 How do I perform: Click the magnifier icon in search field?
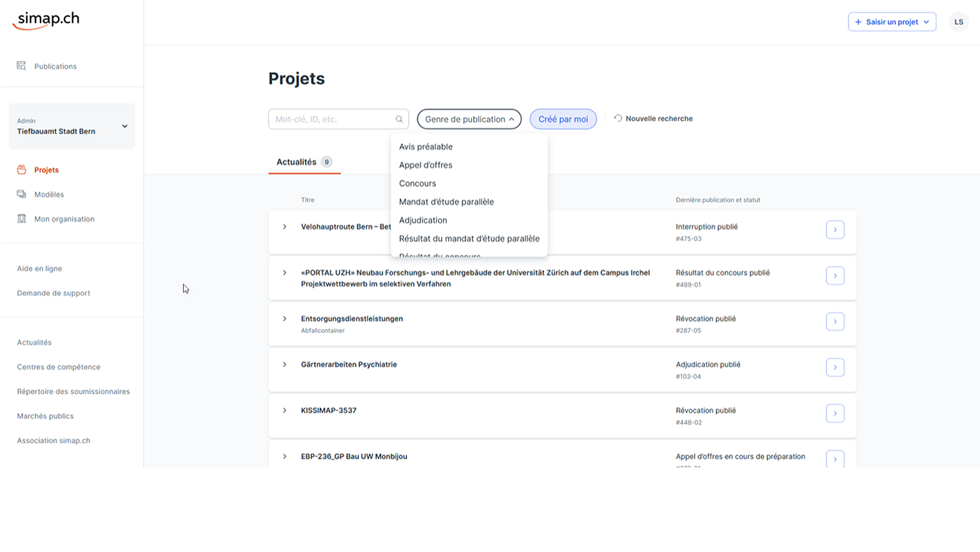click(x=399, y=119)
